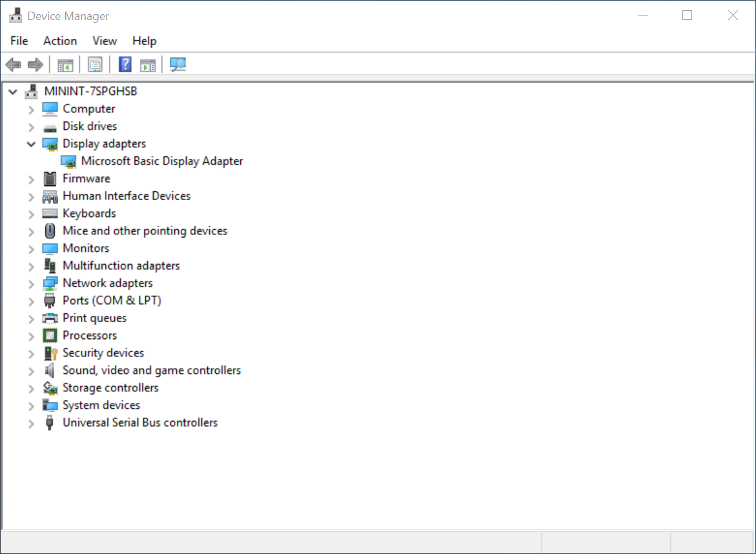The width and height of the screenshot is (756, 554).
Task: Open Properties toolbar icon
Action: click(95, 65)
